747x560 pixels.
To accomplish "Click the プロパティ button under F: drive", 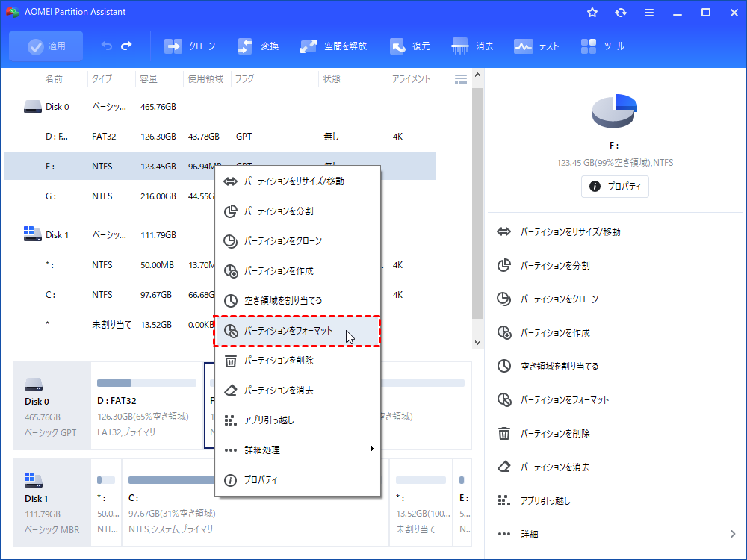I will click(x=615, y=187).
